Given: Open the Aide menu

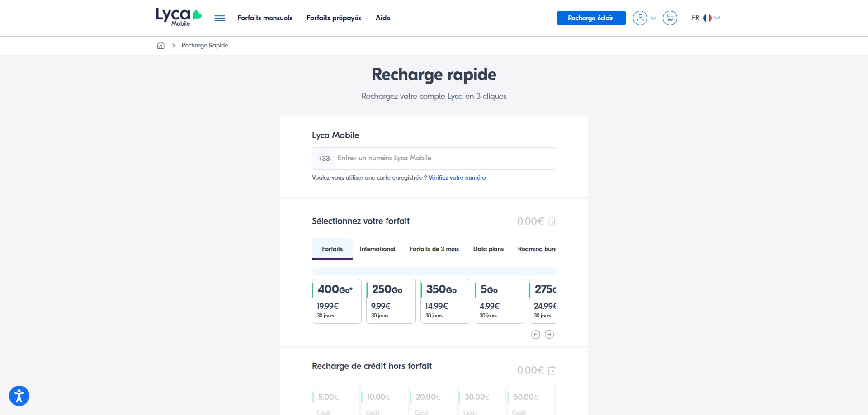Looking at the screenshot, I should (383, 18).
